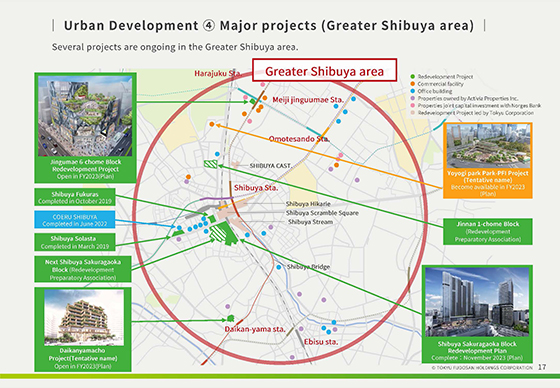Click 'Properties owned by Activia Properties Inc.' legend text
The image size is (560, 388).
tap(468, 98)
